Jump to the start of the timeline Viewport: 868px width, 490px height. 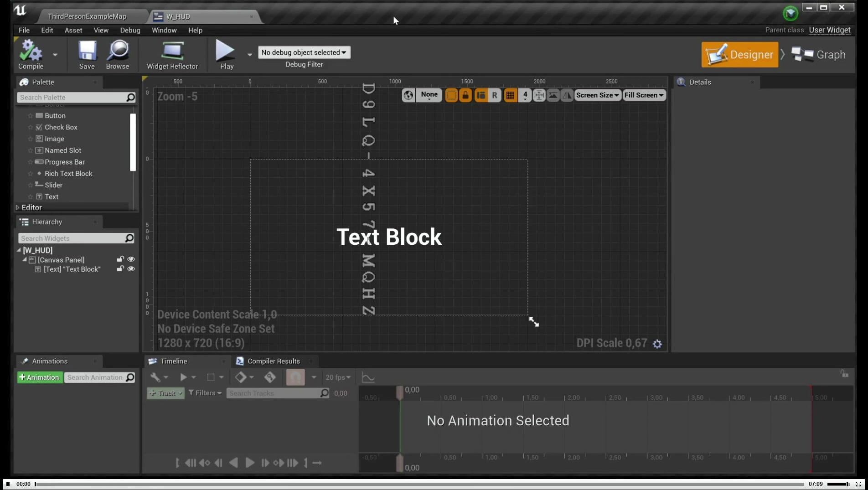[x=177, y=463]
